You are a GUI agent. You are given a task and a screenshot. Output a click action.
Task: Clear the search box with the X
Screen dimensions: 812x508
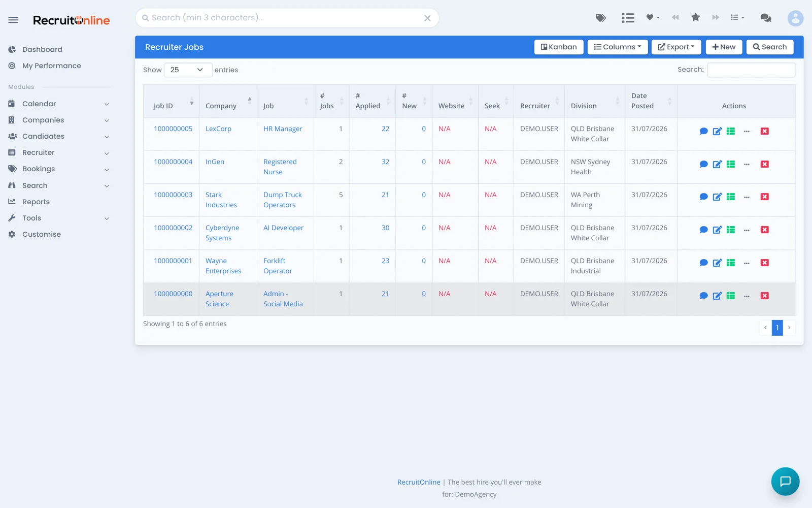click(427, 18)
